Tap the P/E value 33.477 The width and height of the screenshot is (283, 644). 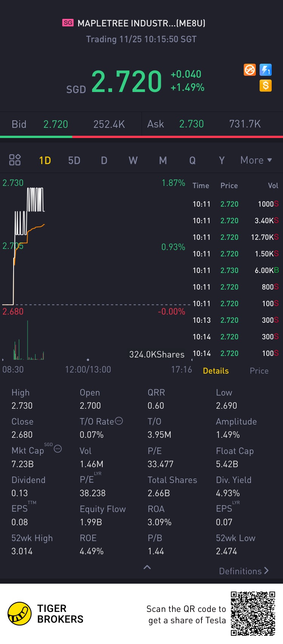click(161, 464)
